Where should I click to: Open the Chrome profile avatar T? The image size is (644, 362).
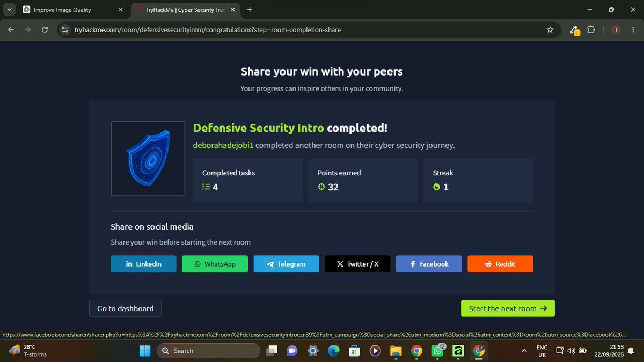[616, 30]
